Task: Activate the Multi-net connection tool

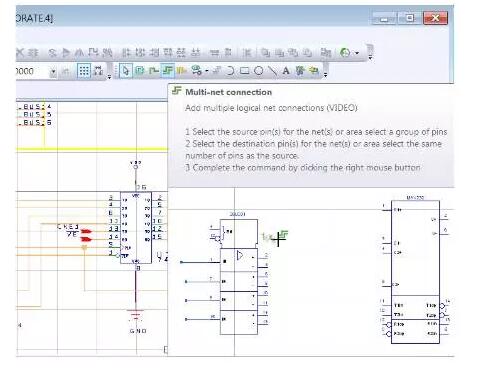Action: pos(168,71)
